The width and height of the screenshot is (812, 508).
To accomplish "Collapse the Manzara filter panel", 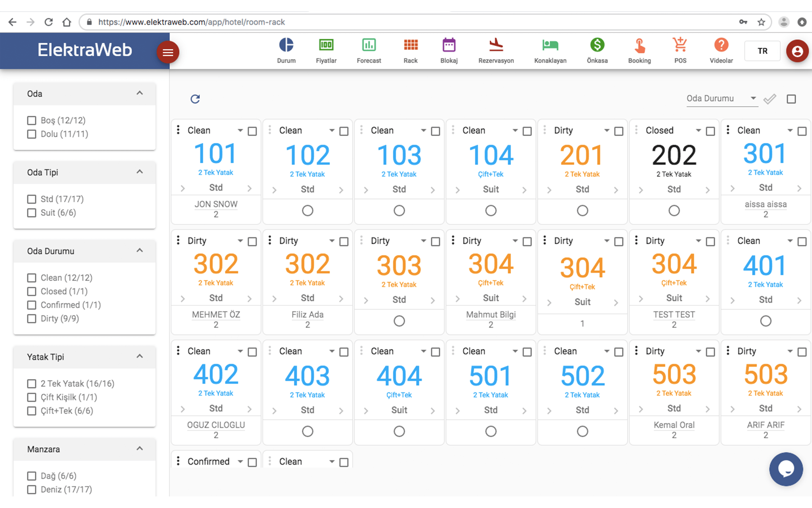I will [140, 448].
